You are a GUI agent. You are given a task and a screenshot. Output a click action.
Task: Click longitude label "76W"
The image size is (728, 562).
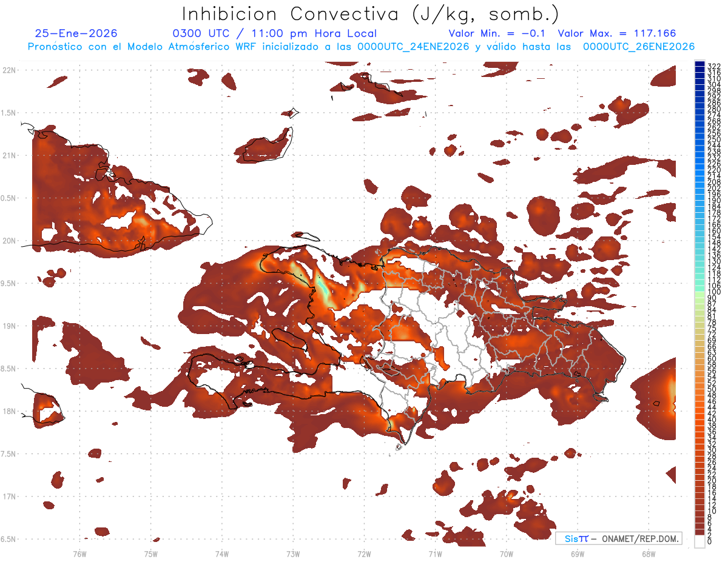[x=79, y=554]
